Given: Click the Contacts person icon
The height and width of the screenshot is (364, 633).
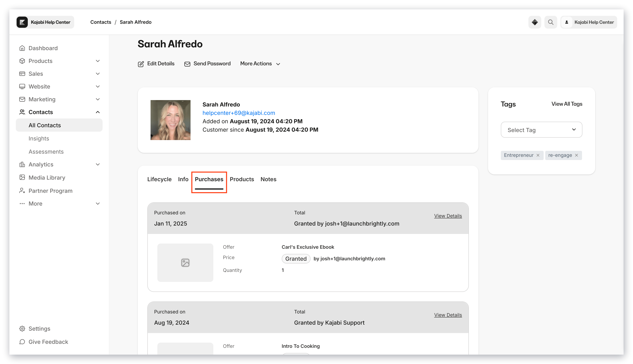Looking at the screenshot, I should coord(22,112).
